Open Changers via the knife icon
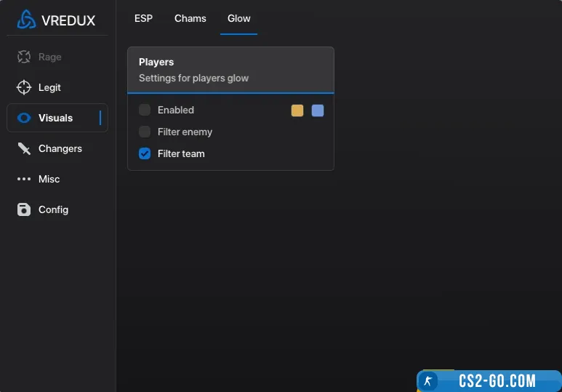 pyautogui.click(x=24, y=148)
